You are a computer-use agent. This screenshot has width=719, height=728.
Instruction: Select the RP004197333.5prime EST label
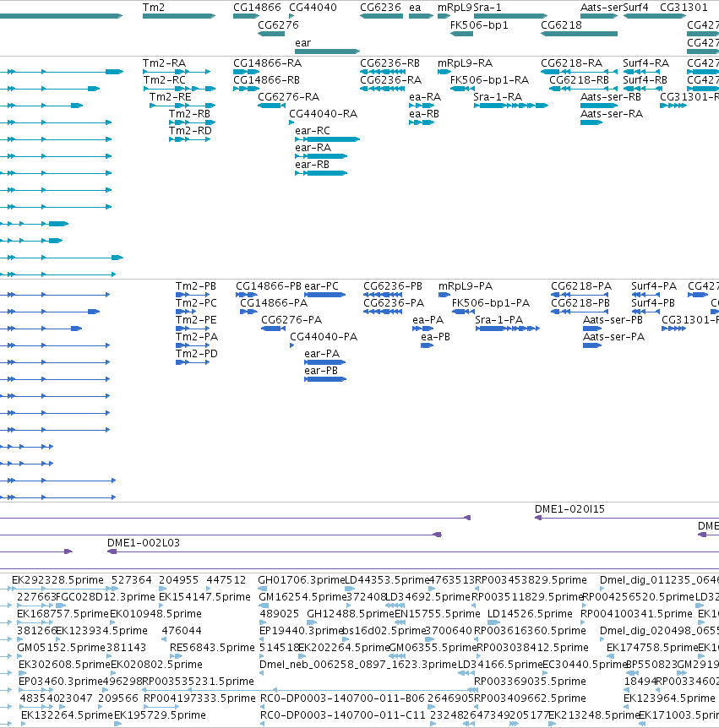click(x=199, y=698)
